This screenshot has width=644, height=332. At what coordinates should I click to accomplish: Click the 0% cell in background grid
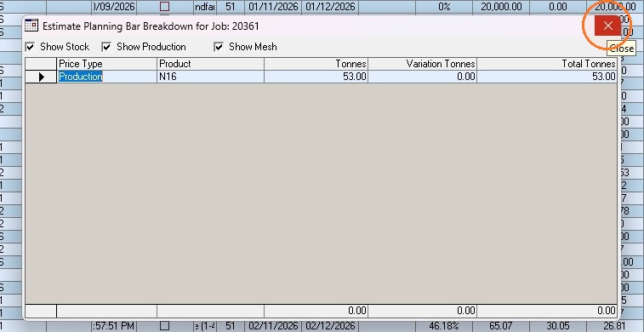point(444,7)
